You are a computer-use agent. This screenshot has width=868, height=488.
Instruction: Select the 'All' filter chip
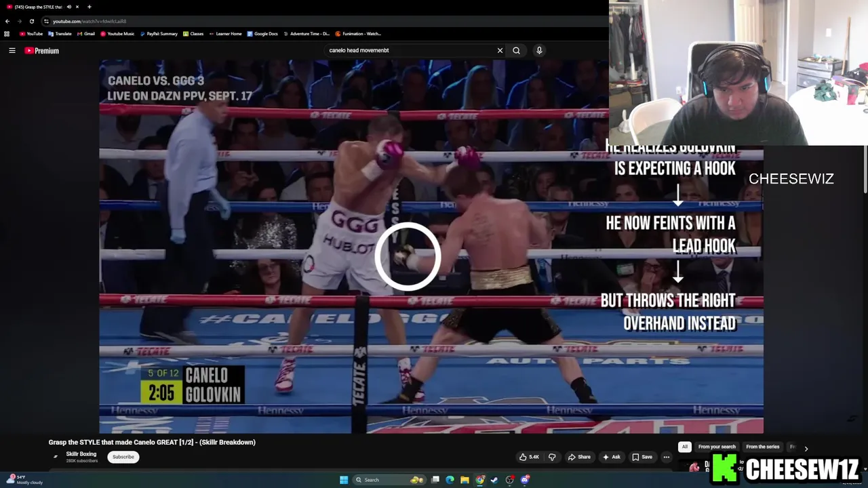click(x=685, y=447)
